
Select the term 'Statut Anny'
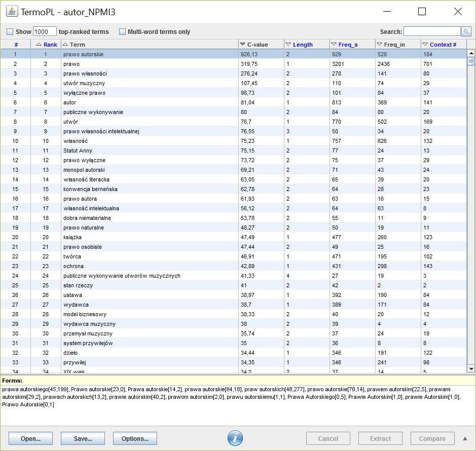pos(78,151)
